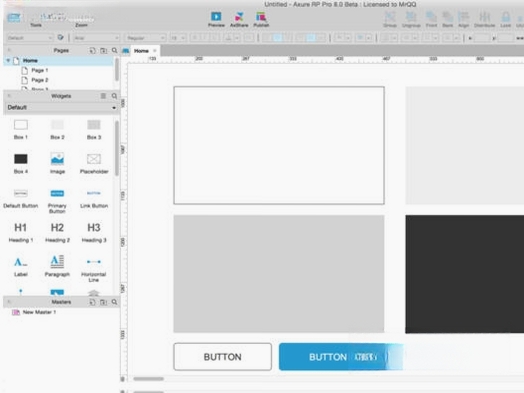This screenshot has width=524, height=393.
Task: Select the Box 4 widget
Action: pyautogui.click(x=21, y=163)
